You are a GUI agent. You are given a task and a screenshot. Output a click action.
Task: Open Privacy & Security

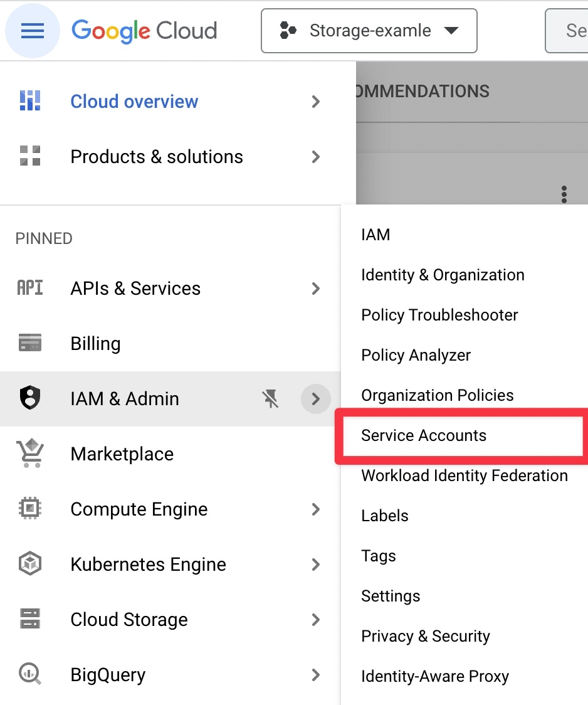point(426,636)
